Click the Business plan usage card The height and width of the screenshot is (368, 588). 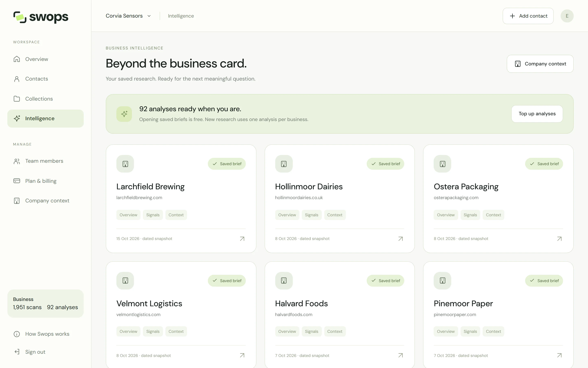click(46, 304)
